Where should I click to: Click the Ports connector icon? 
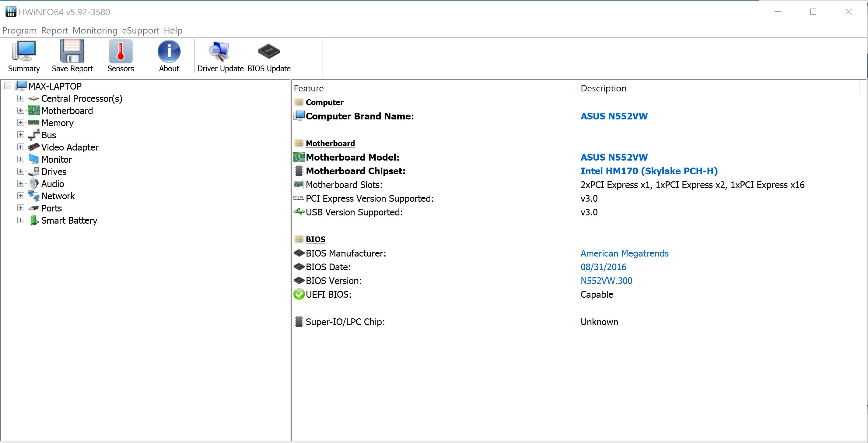pyautogui.click(x=33, y=208)
